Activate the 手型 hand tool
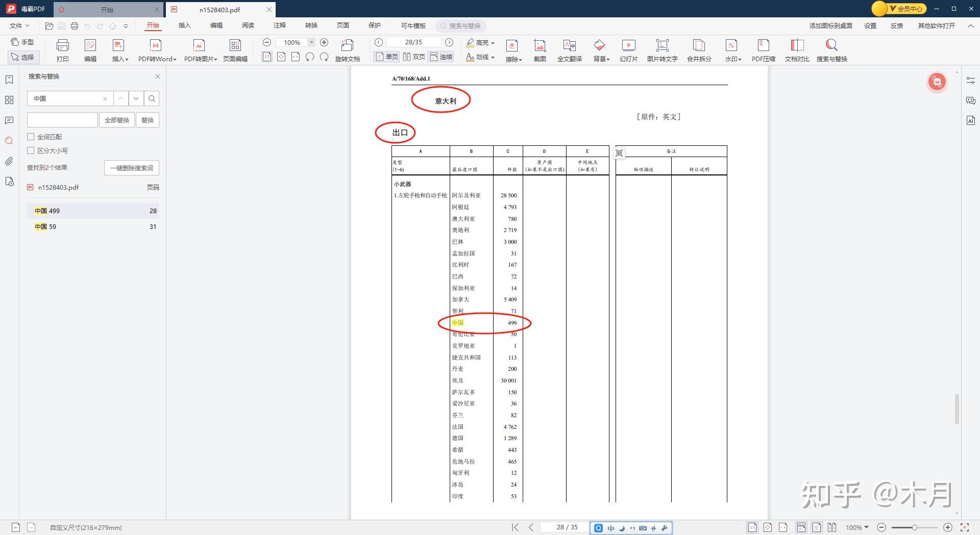Viewport: 980px width, 535px height. pyautogui.click(x=22, y=42)
